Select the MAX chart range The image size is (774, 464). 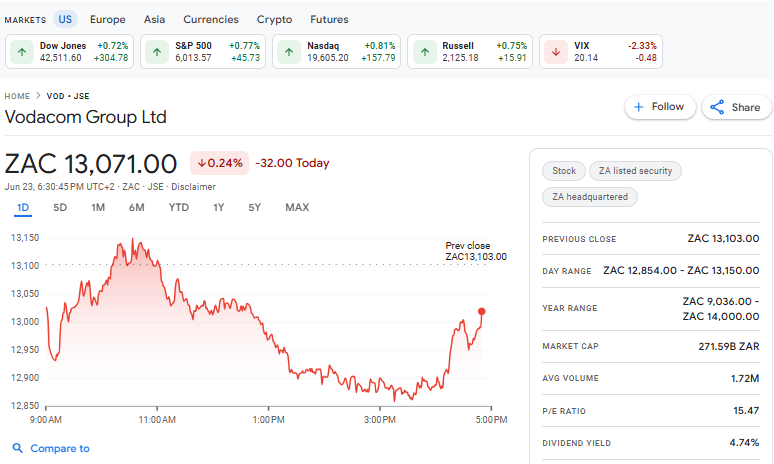coord(297,207)
